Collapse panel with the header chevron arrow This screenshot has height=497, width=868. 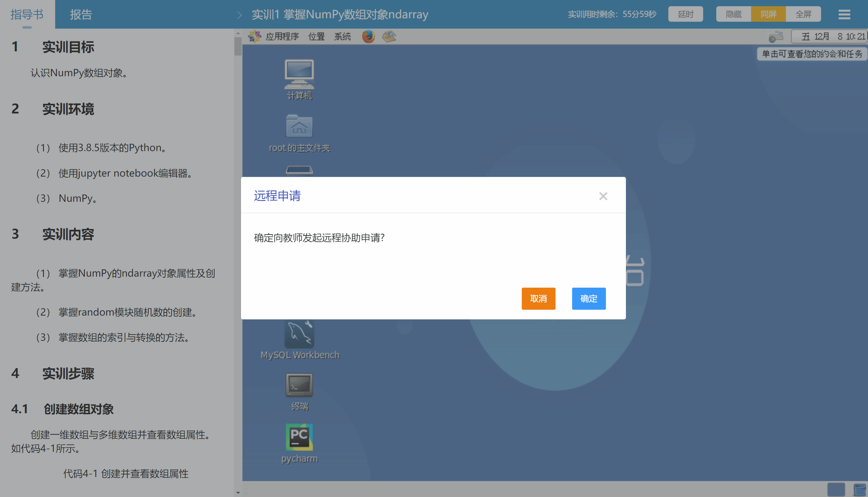pos(239,15)
